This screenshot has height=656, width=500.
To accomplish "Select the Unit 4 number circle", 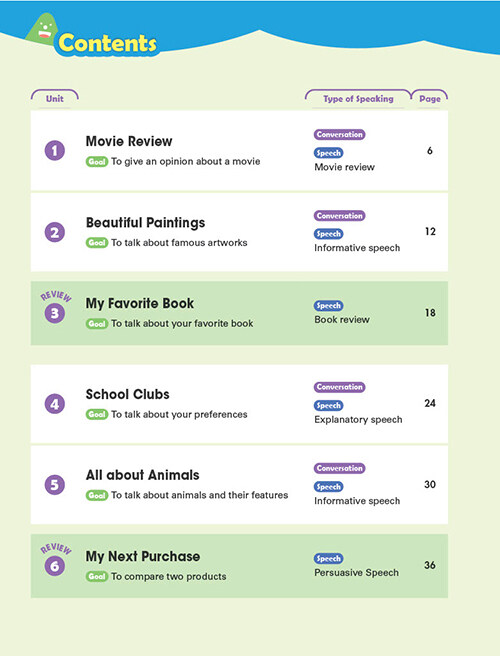I will [x=55, y=404].
